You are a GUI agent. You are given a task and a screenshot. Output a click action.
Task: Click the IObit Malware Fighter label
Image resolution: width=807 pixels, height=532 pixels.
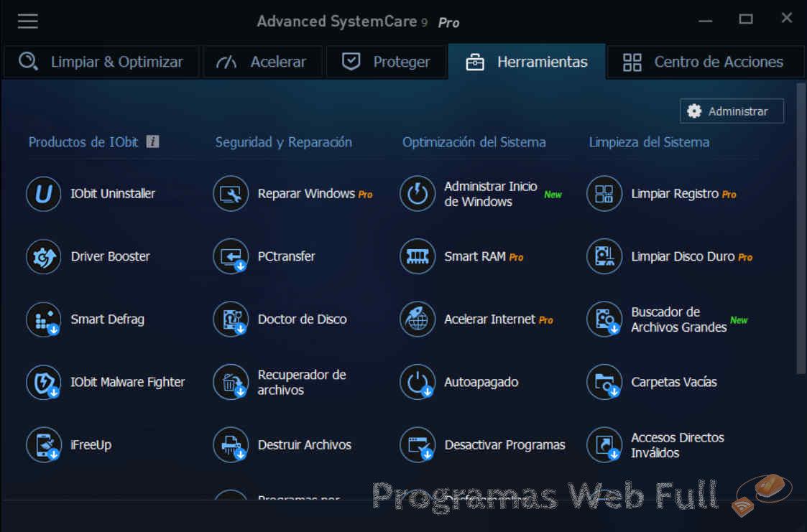point(128,382)
